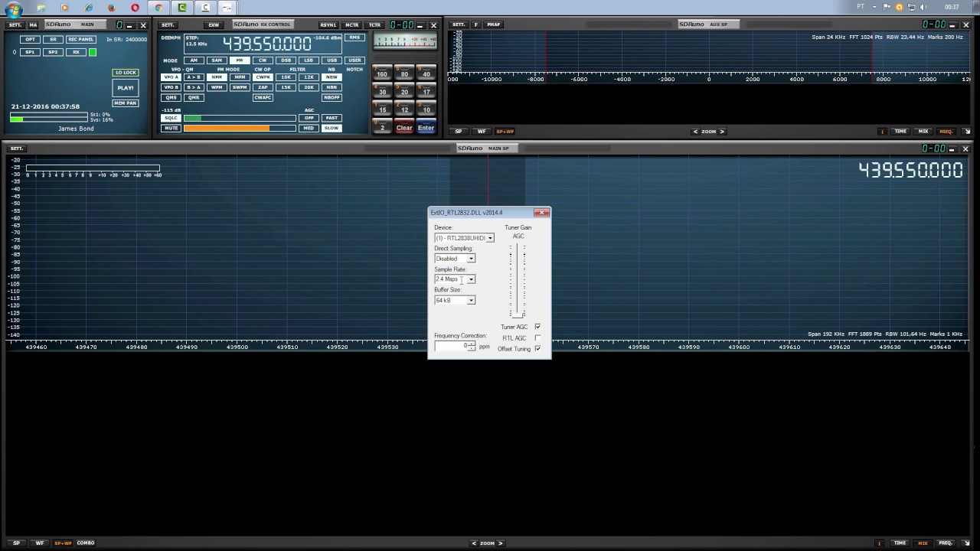The width and height of the screenshot is (980, 551).
Task: Select the NBOFF noise blanker option
Action: [x=332, y=97]
